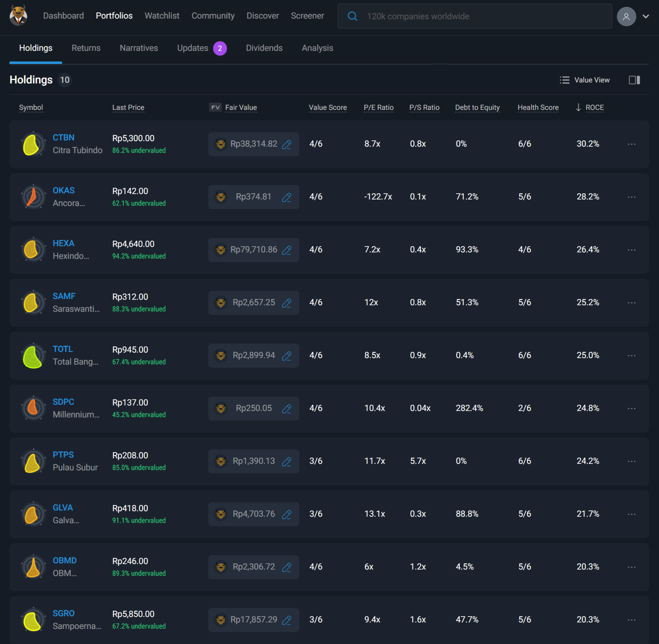Edit the SAMF fair value pencil

287,303
